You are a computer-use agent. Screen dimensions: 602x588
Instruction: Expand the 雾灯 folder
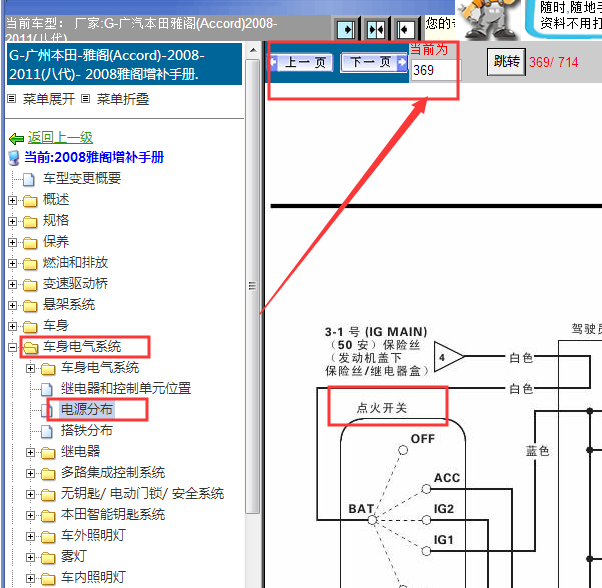pyautogui.click(x=30, y=557)
